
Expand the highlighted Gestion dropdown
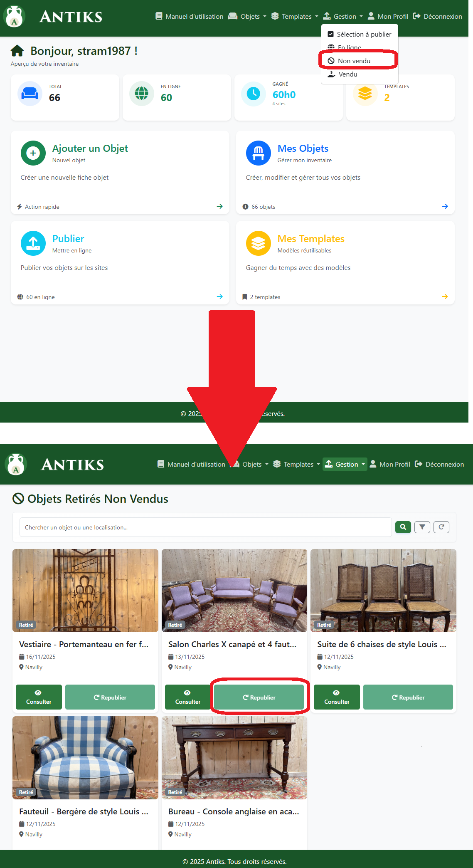click(x=345, y=464)
